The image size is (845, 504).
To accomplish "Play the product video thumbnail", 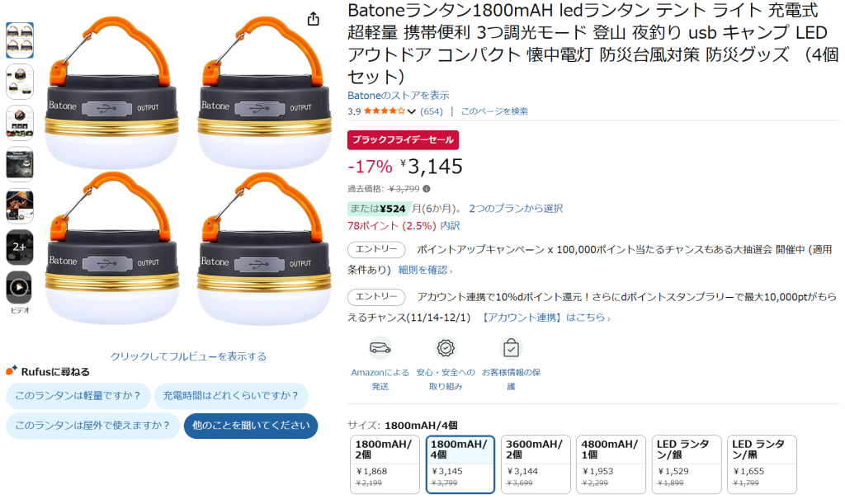I will coord(19,288).
